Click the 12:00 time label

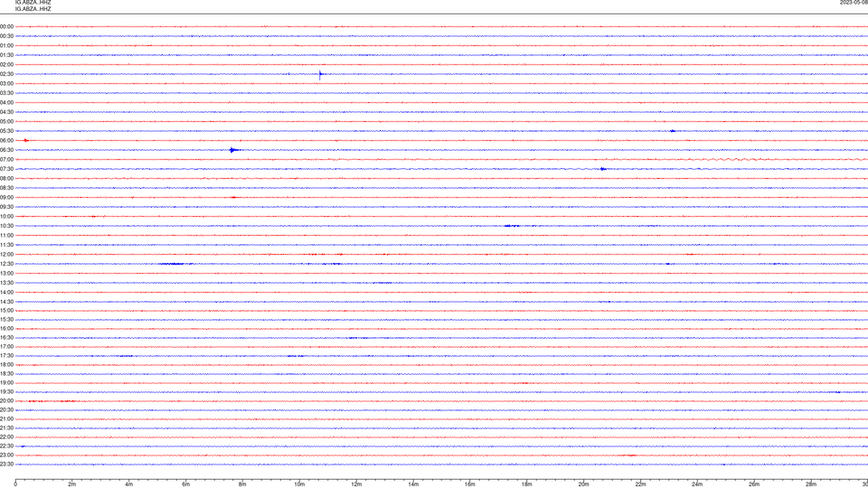(x=6, y=255)
